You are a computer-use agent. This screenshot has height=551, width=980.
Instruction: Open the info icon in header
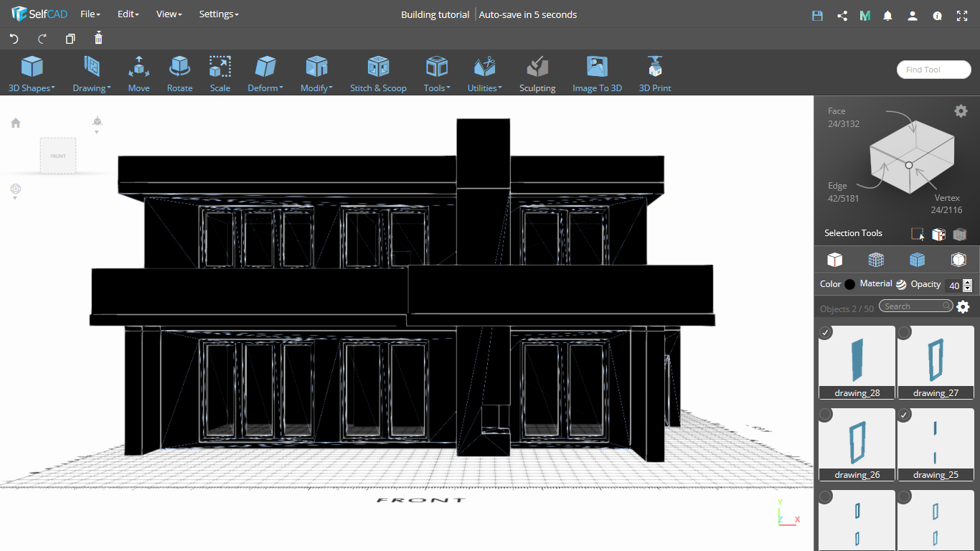click(x=937, y=15)
